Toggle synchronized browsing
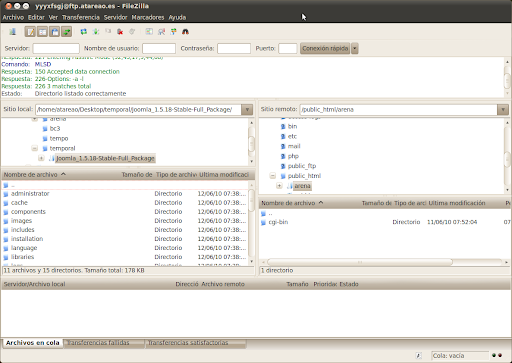512x363 pixels. pos(173,32)
